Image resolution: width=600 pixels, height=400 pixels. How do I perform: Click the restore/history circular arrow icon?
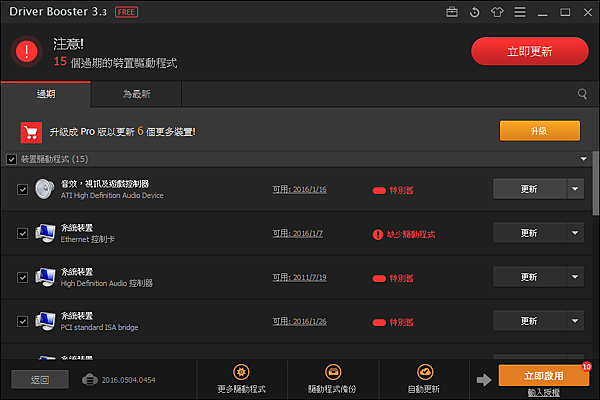coord(474,12)
